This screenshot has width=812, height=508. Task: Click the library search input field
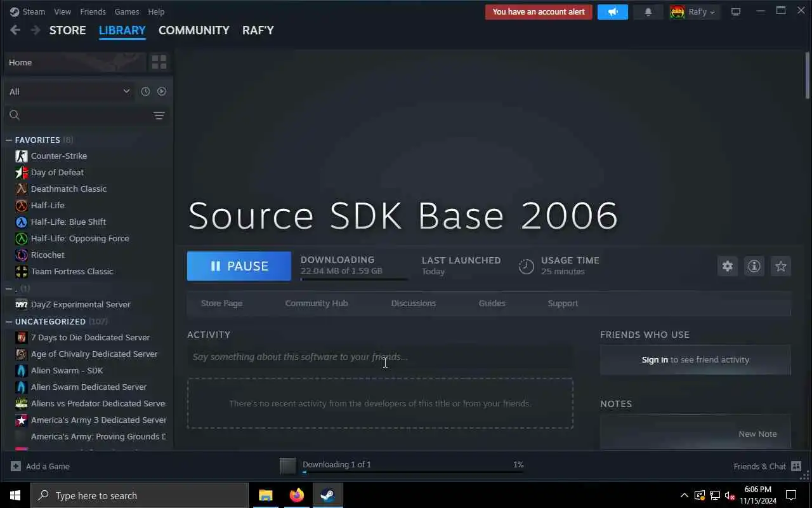point(87,115)
